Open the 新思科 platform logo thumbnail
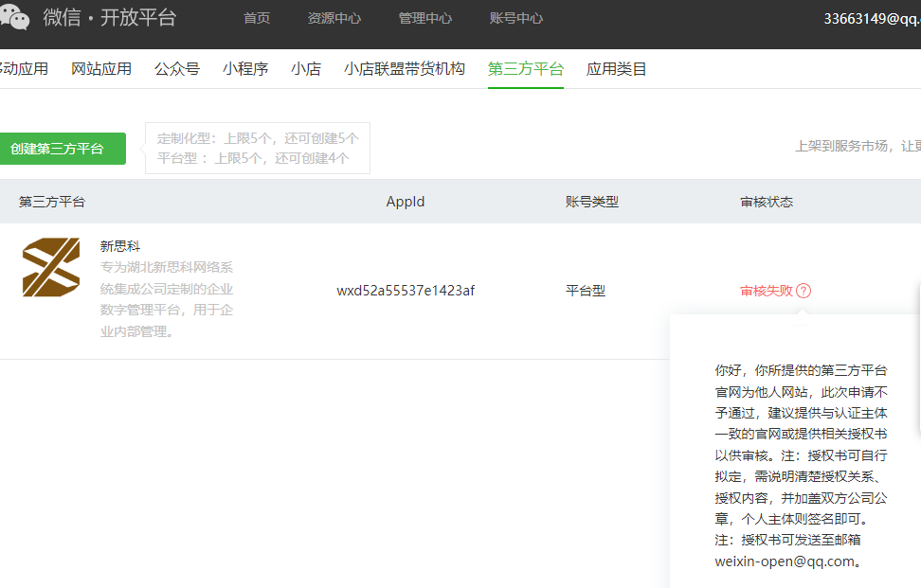921x588 pixels. (51, 267)
